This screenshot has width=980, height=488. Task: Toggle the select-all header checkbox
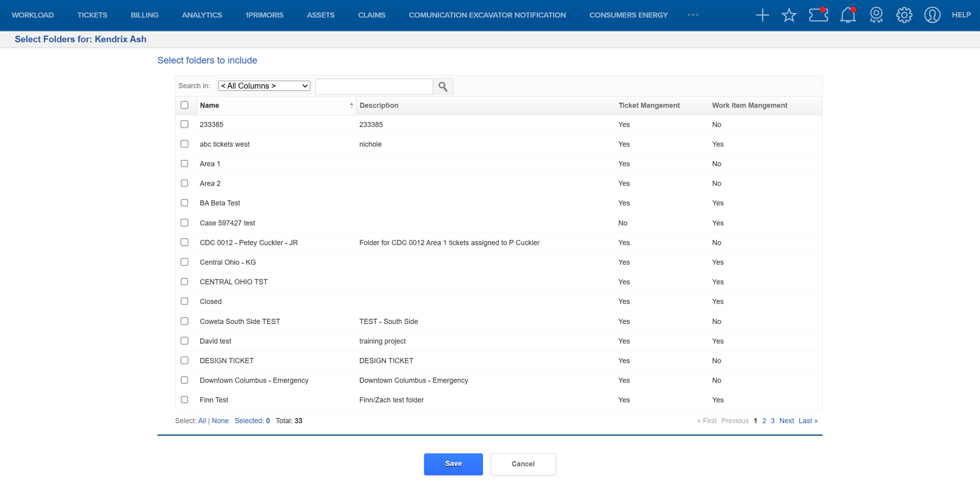184,105
